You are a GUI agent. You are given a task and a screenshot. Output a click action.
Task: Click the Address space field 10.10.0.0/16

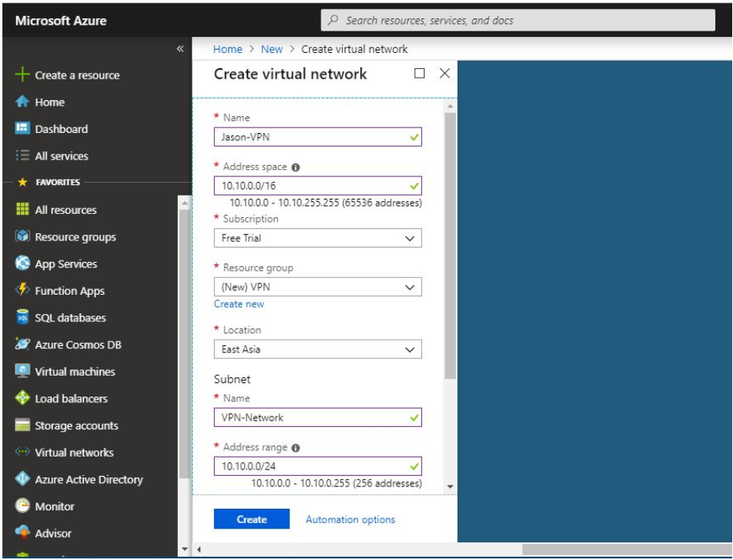(x=318, y=186)
